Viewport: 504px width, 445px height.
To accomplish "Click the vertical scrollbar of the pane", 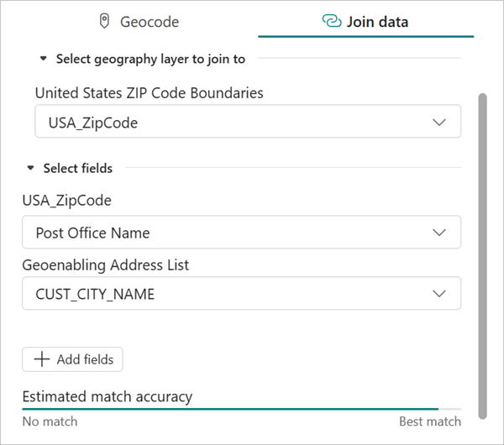I will point(482,256).
